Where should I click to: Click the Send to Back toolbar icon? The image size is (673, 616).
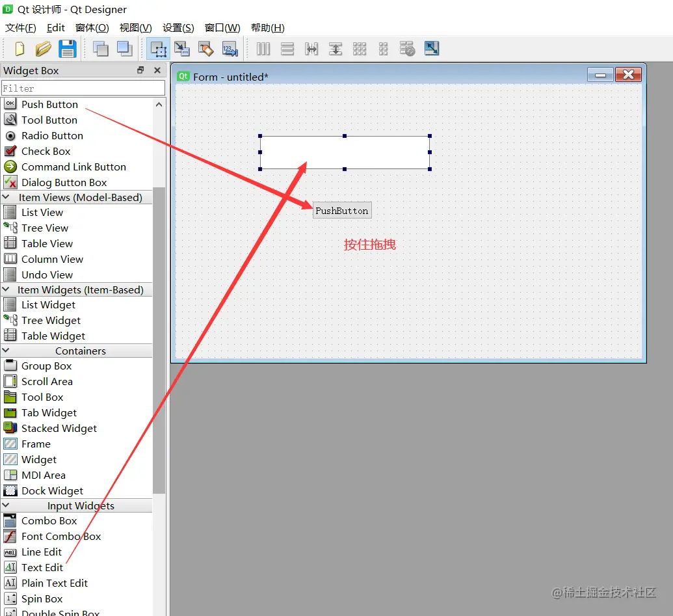(101, 49)
